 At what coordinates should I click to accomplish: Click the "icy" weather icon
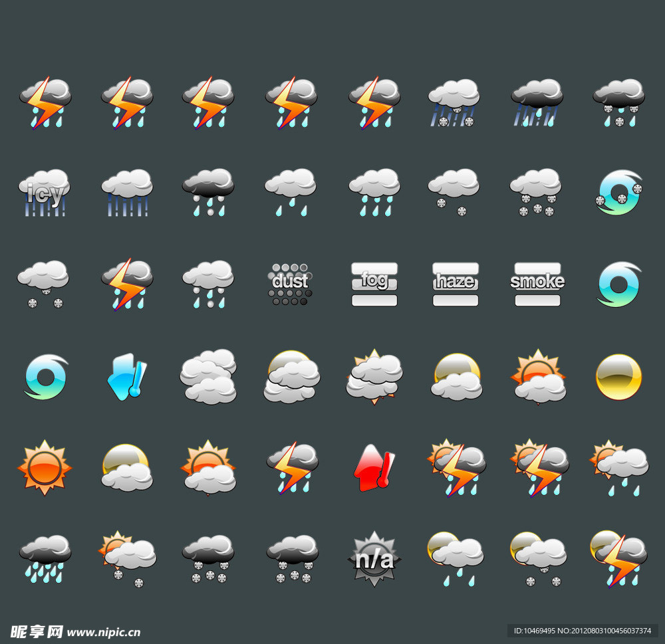pos(45,193)
